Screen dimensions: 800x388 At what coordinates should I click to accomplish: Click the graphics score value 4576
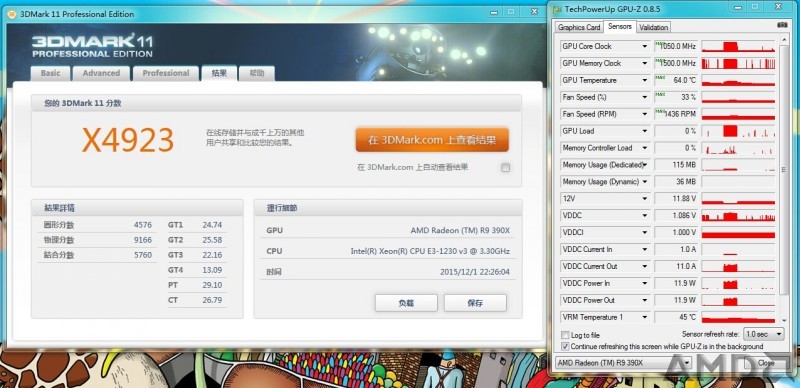(x=142, y=225)
